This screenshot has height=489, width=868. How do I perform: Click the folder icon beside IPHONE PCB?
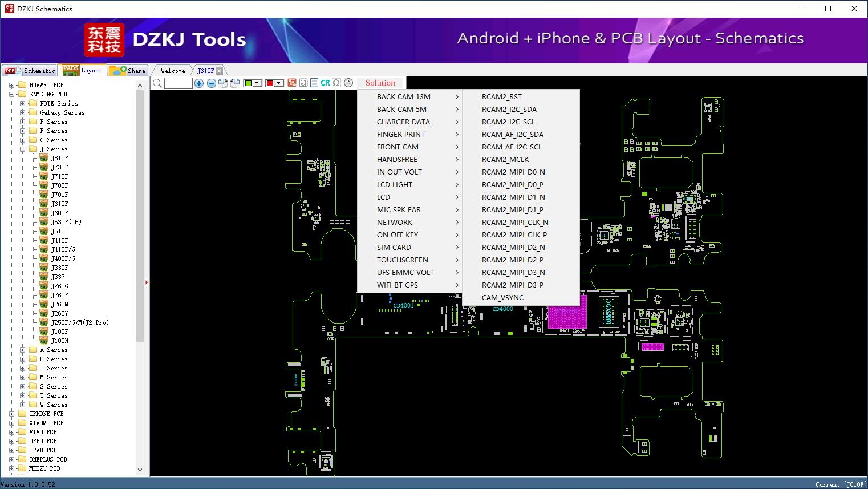click(22, 414)
